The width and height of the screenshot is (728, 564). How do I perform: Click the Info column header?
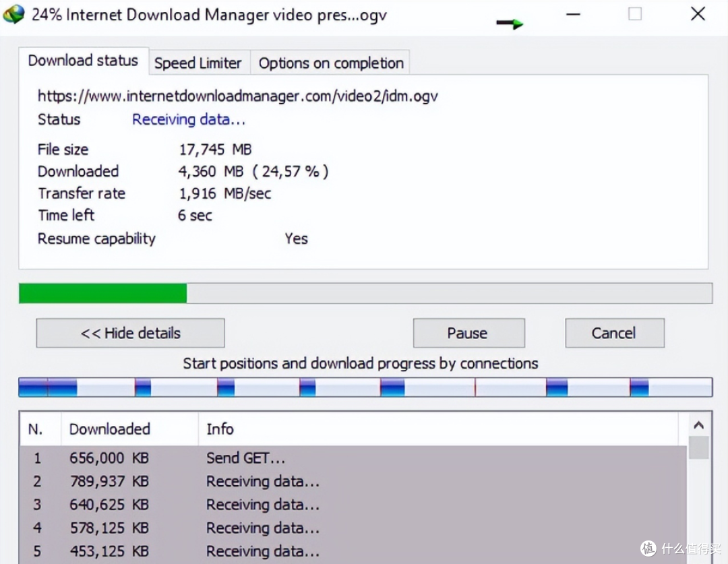220,429
